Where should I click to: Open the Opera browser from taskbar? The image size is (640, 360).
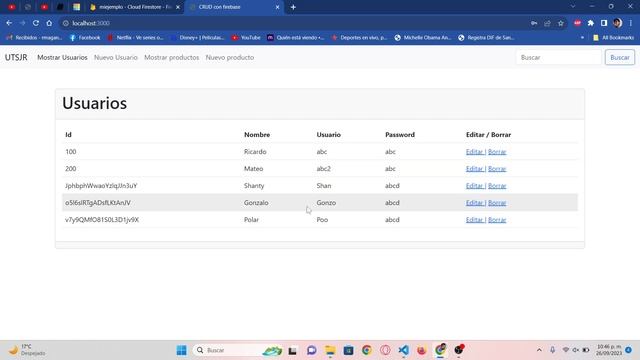(x=385, y=350)
